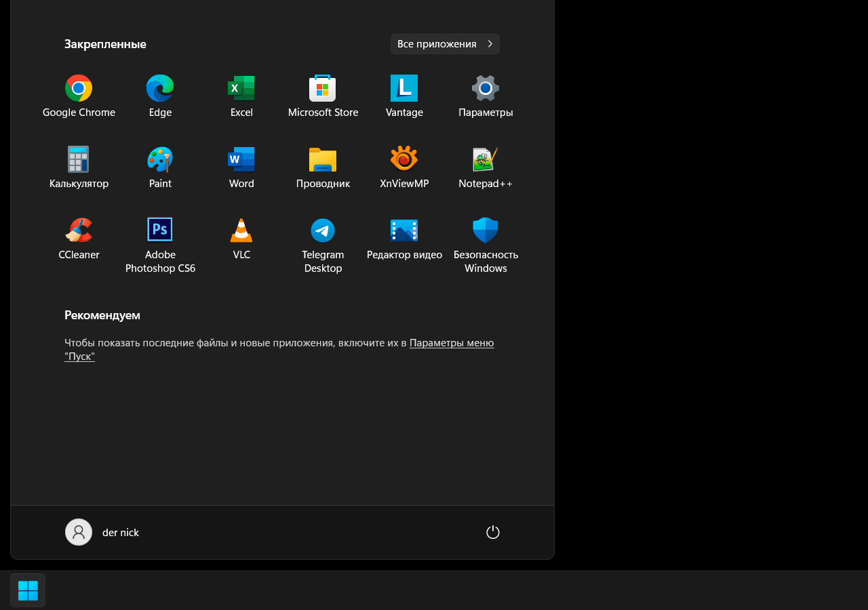Screen dimensions: 868x610
Task: Open Google Chrome from pinned apps
Action: pyautogui.click(x=79, y=97)
